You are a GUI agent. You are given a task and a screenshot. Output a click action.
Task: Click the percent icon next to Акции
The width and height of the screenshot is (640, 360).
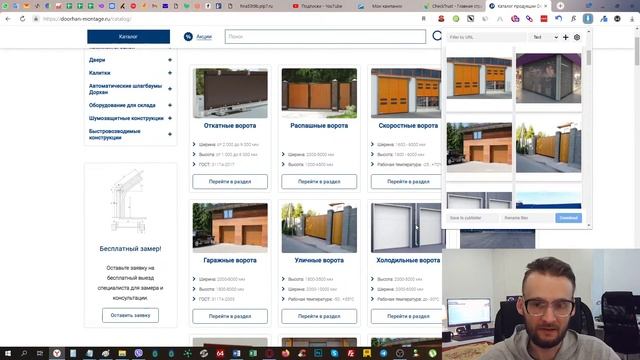pos(188,37)
